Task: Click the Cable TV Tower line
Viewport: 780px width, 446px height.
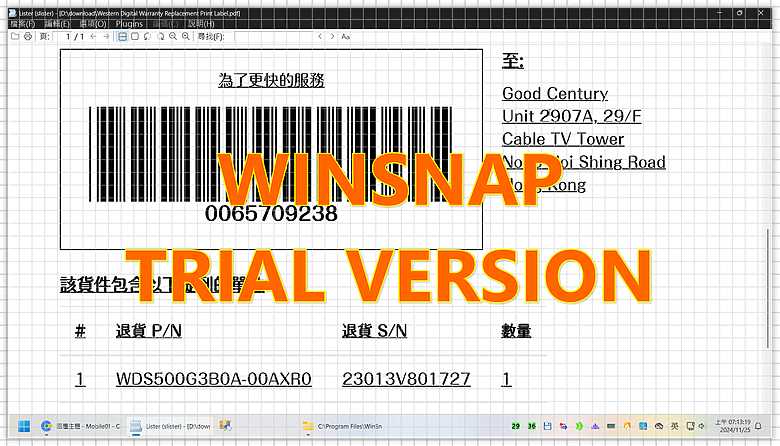Action: [563, 139]
